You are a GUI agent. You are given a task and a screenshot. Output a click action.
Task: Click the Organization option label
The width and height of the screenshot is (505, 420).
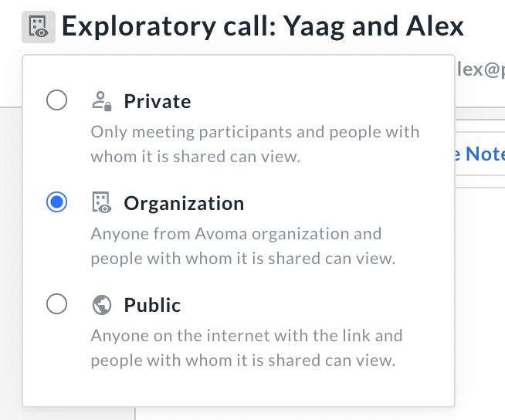point(184,203)
